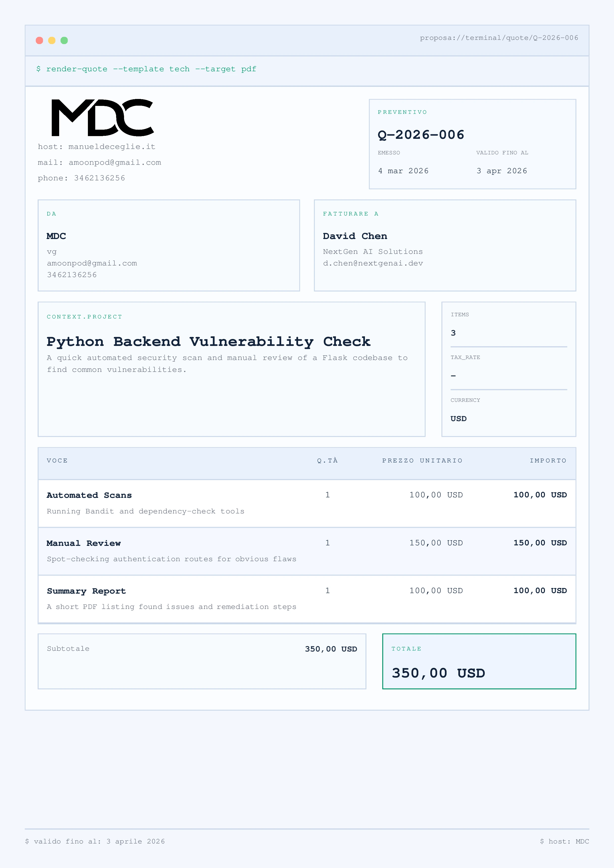Click the amoonpod@gmail.com email link
The width and height of the screenshot is (614, 868).
pyautogui.click(x=92, y=264)
